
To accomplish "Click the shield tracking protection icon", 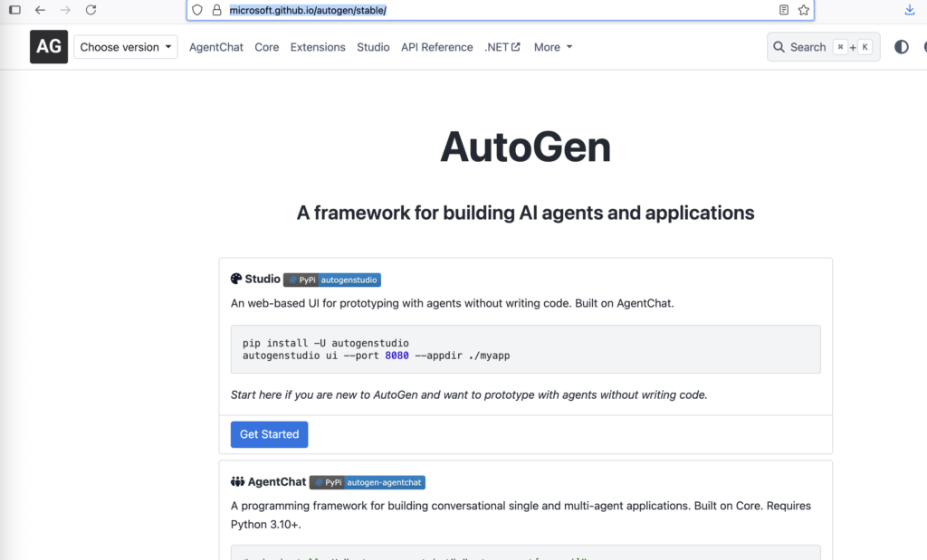I will [x=197, y=10].
